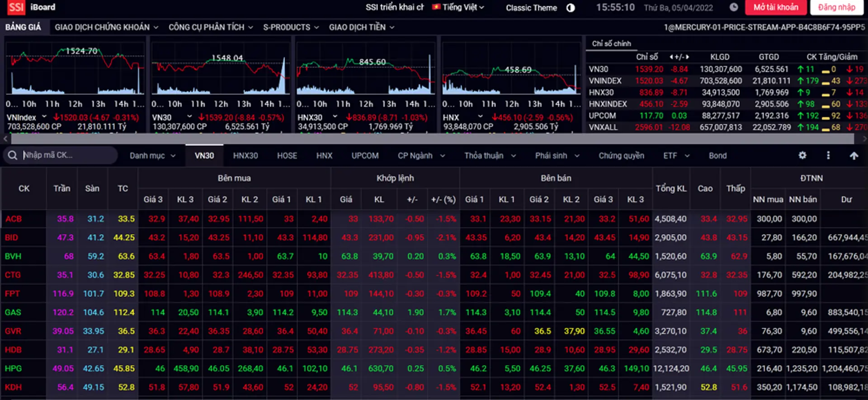
Task: Open the HDB stock symbol
Action: (13, 350)
